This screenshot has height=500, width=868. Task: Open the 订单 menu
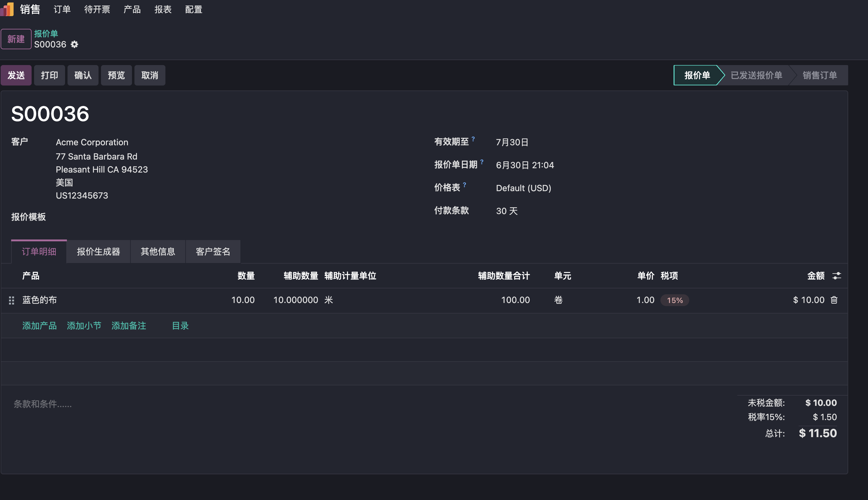[x=62, y=9]
